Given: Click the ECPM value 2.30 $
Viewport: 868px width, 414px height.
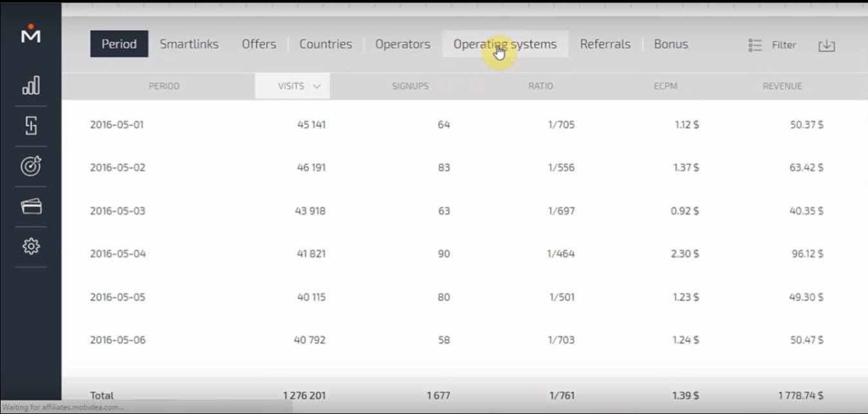Looking at the screenshot, I should (685, 254).
